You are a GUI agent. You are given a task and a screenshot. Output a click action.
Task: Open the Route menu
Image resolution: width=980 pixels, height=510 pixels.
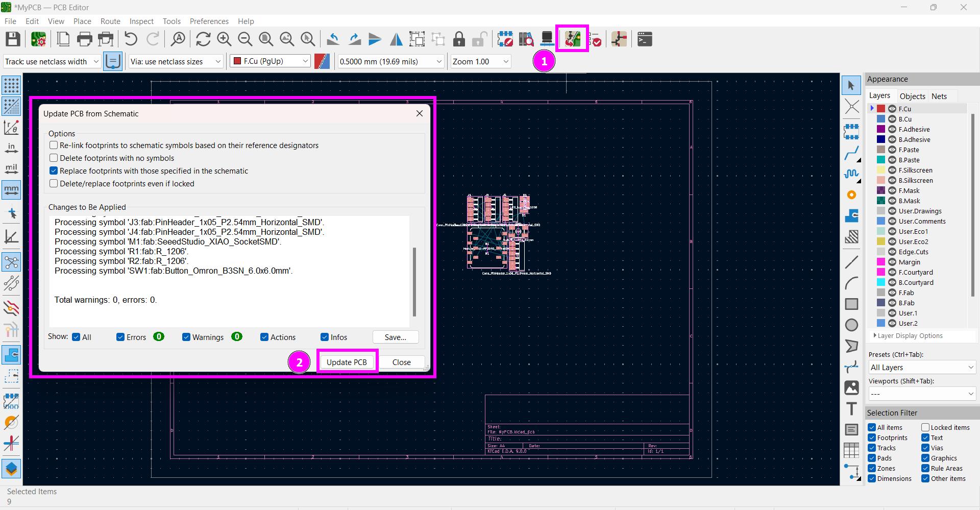pyautogui.click(x=110, y=21)
